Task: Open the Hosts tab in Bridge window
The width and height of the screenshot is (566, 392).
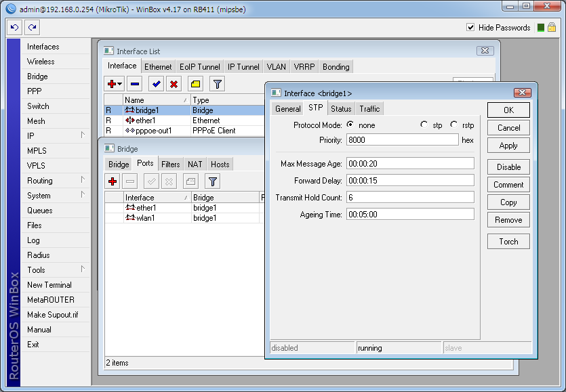Action: click(220, 165)
